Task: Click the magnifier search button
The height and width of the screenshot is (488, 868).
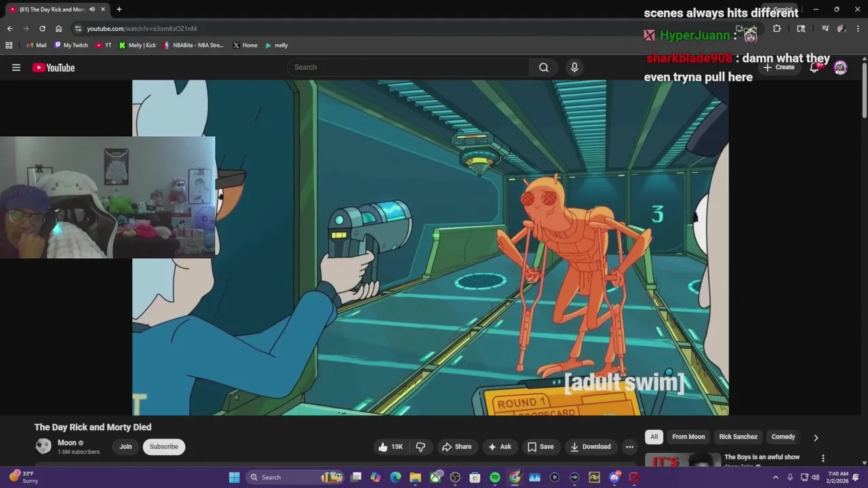Action: click(544, 67)
